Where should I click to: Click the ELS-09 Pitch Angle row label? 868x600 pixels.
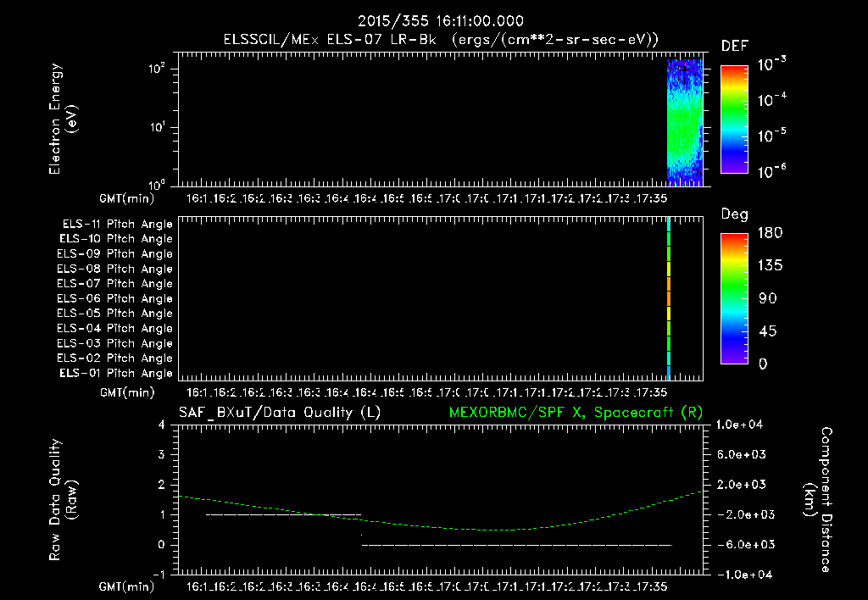114,254
